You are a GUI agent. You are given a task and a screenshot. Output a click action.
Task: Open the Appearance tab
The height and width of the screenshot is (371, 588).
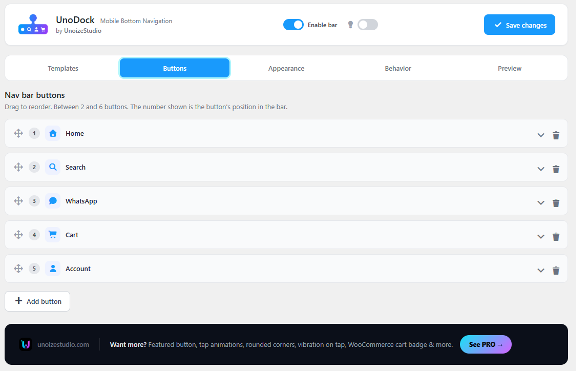286,68
